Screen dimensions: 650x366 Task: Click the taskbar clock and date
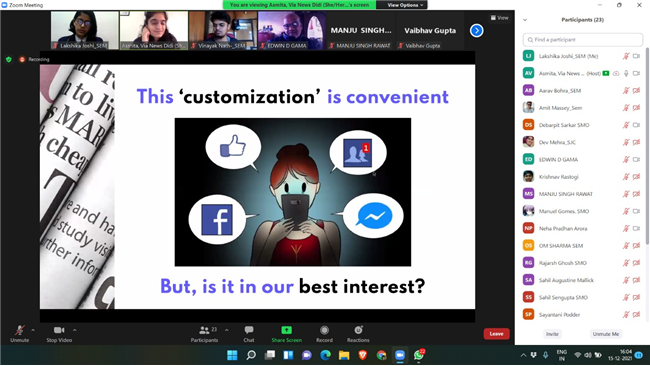click(620, 355)
